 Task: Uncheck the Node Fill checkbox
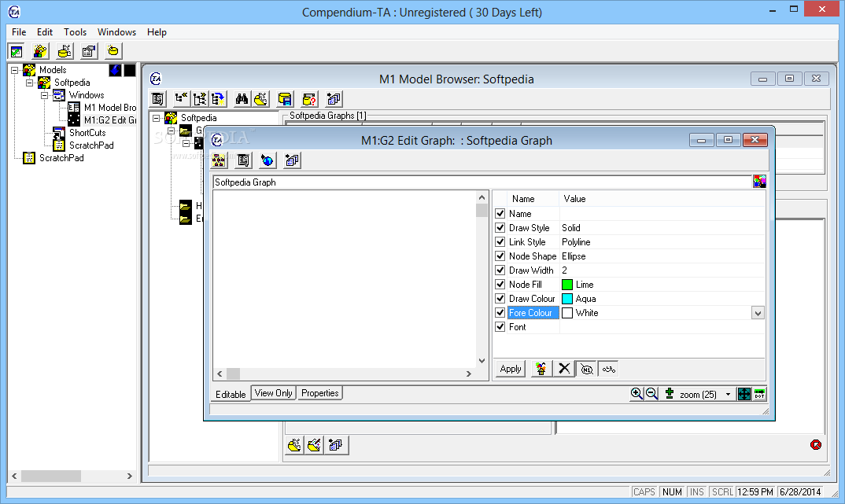[500, 285]
